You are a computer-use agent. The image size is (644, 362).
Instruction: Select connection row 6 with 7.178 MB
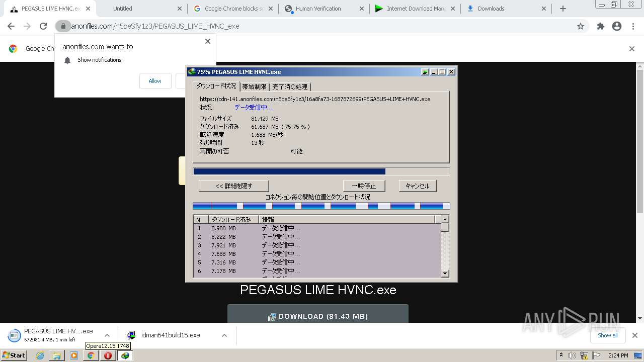coord(317,271)
